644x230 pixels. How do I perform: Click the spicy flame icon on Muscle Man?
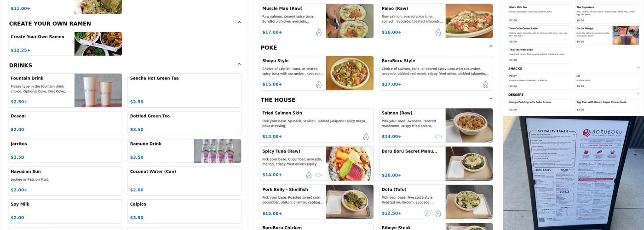tap(319, 32)
